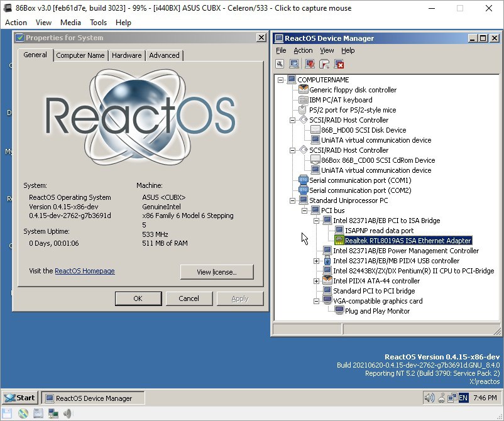
Task: Open the 86Box Tools menu
Action: pos(98,22)
